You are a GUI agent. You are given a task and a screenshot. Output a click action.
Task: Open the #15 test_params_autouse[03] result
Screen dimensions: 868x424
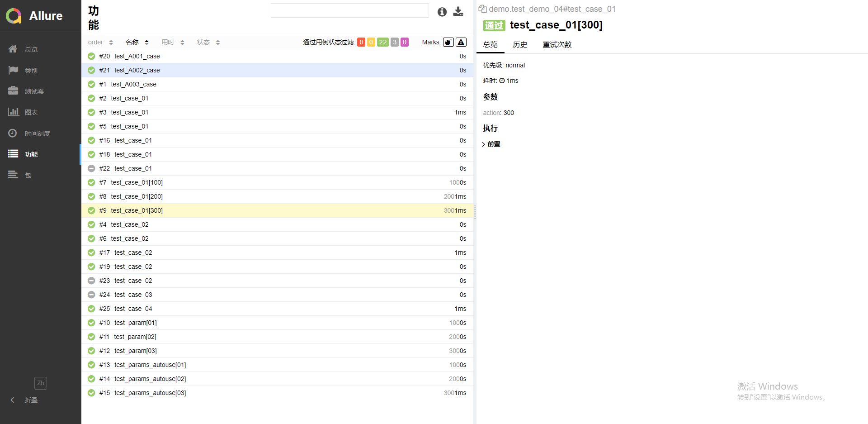pos(277,393)
